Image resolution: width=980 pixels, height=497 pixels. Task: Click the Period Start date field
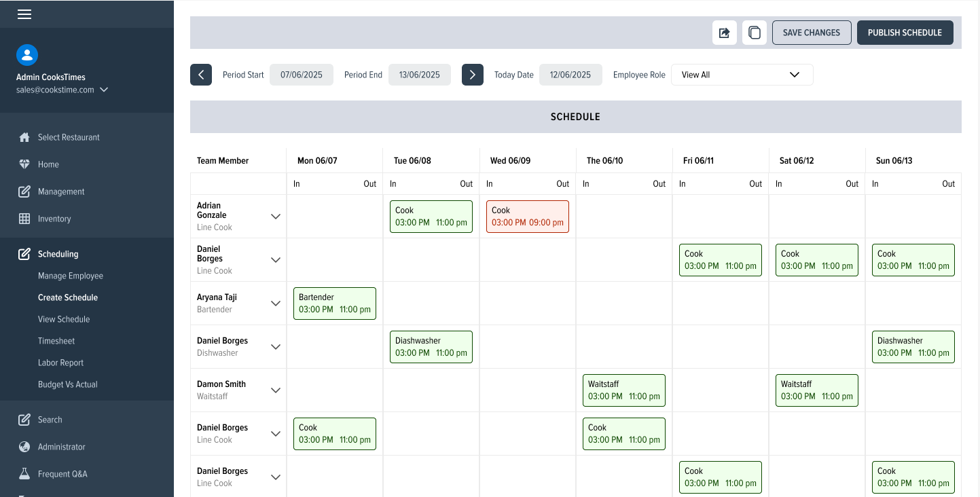(x=302, y=75)
